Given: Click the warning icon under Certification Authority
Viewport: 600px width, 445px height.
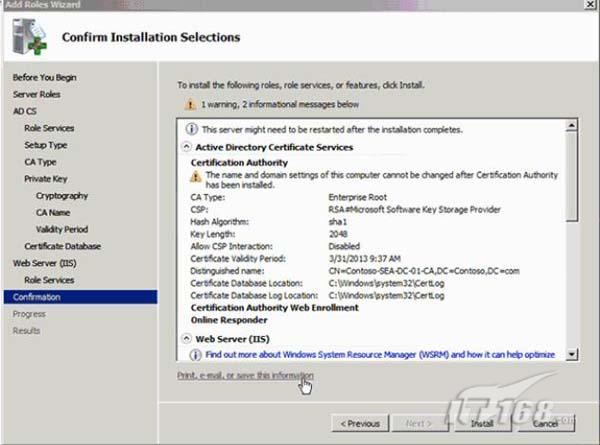Looking at the screenshot, I should 197,176.
